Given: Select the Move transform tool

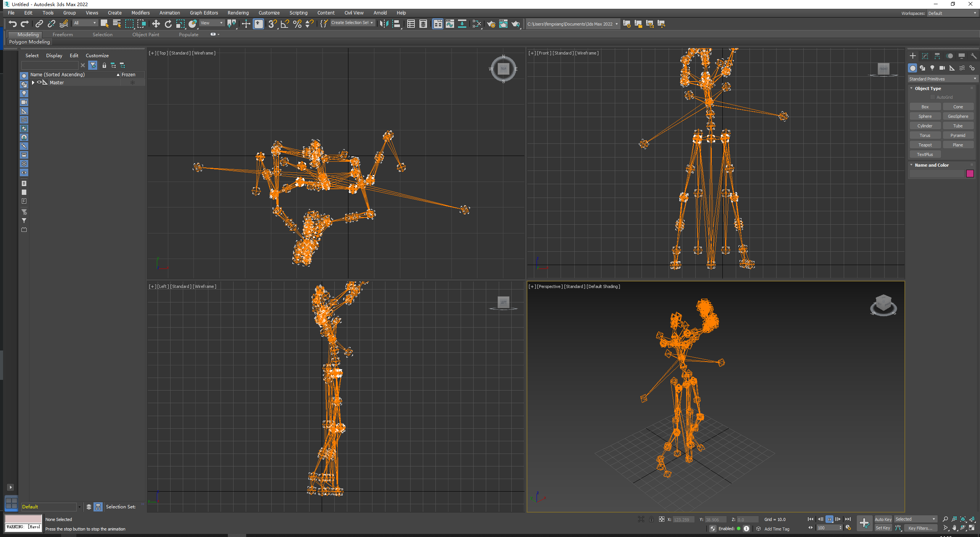Looking at the screenshot, I should tap(156, 24).
